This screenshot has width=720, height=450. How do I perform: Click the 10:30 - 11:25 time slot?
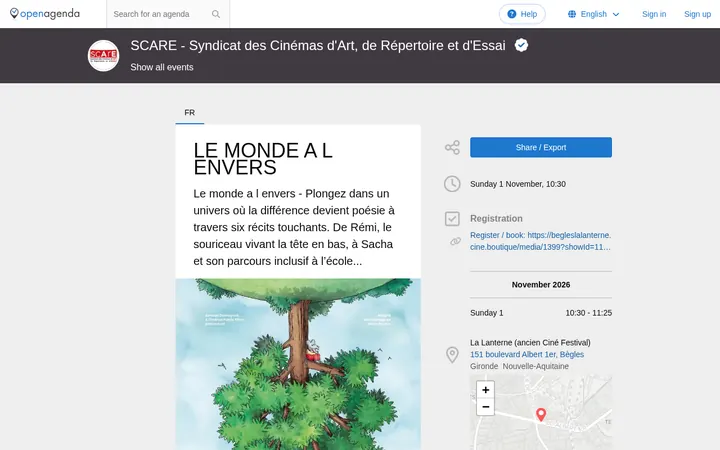click(588, 313)
